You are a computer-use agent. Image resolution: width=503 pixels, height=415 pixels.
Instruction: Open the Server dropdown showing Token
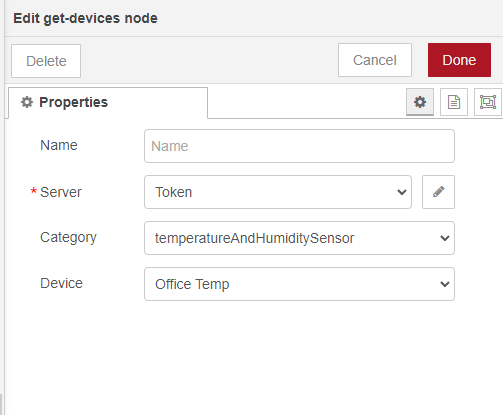click(278, 192)
